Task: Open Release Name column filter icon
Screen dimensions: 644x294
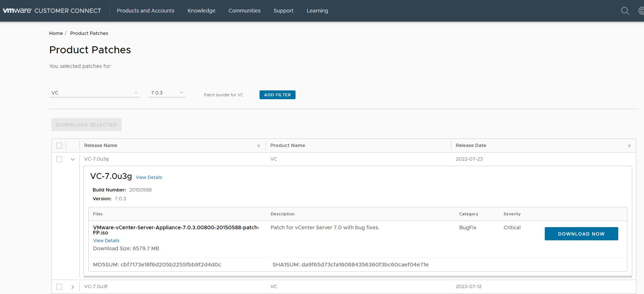Action: coord(259,146)
